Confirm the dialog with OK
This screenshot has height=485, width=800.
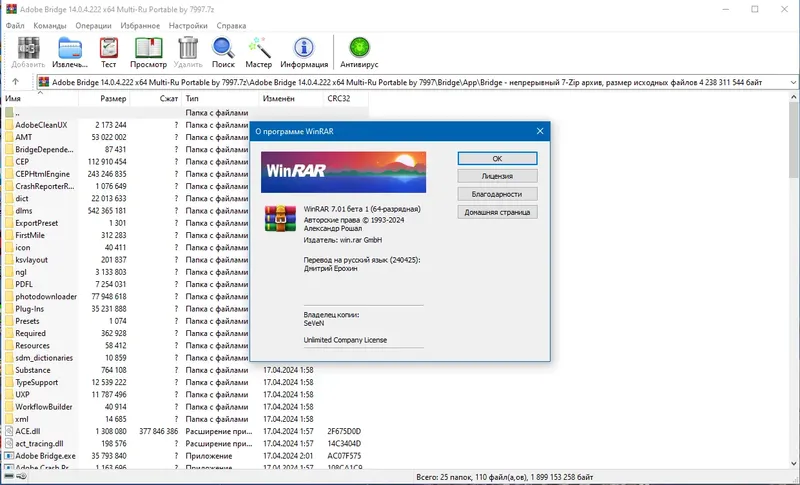(x=497, y=159)
